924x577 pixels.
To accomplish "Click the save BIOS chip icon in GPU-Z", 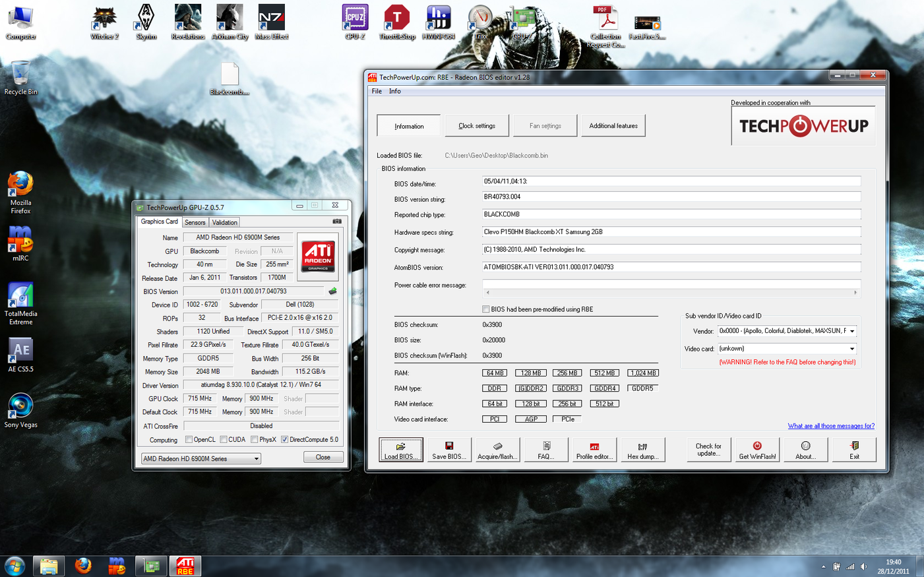I will pyautogui.click(x=332, y=291).
